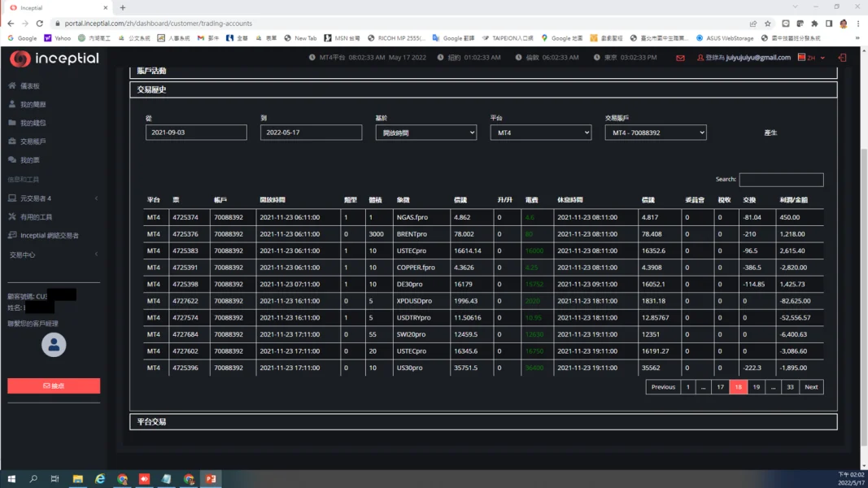Viewport: 868px width, 488px height.
Task: Open 我的錢包 in the sidebar
Action: tap(33, 123)
